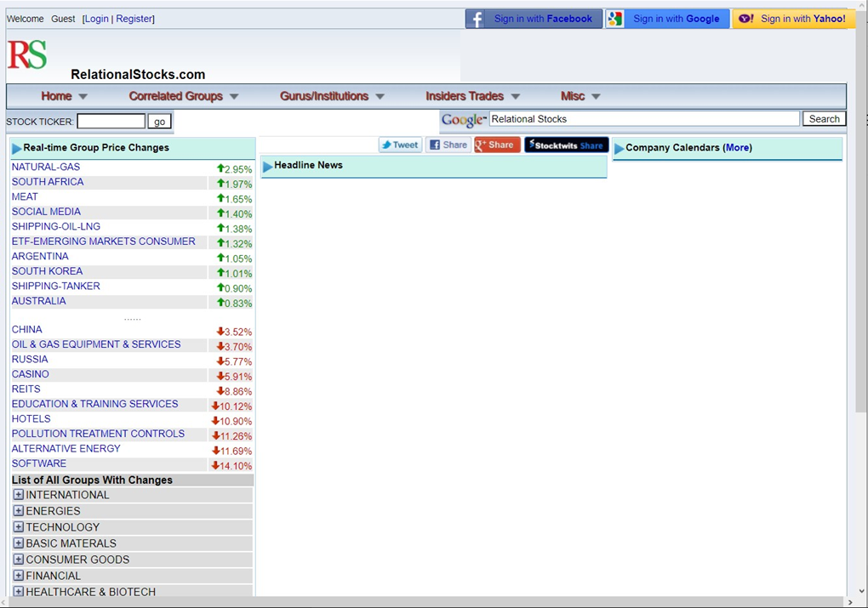The height and width of the screenshot is (608, 868).
Task: Click blue arrow beside Company Calendars
Action: [x=619, y=148]
